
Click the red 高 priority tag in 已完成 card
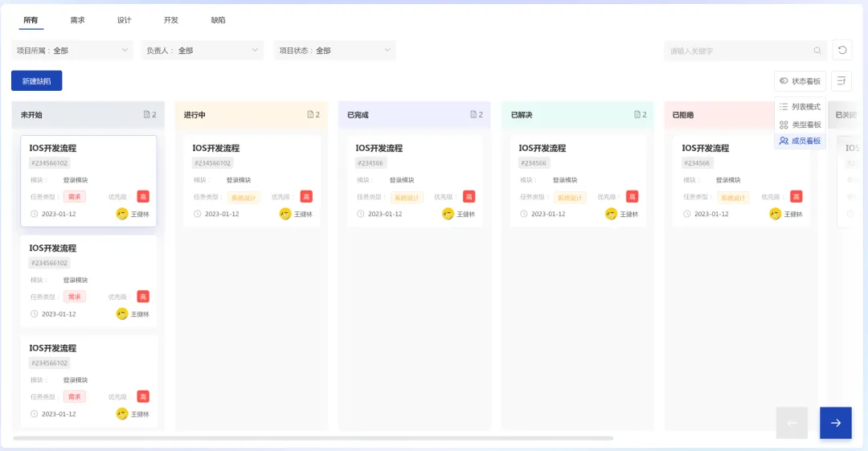469,197
